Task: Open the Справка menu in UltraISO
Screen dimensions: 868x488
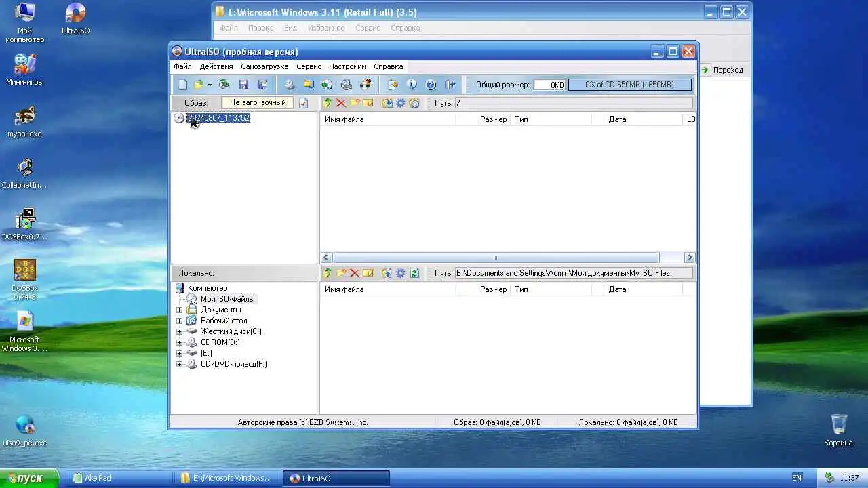Action: tap(389, 66)
